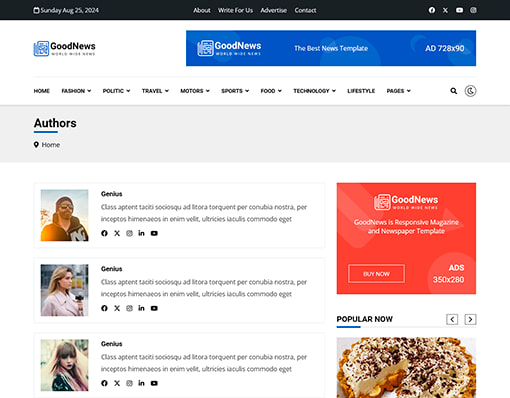Open second author's YouTube icon
The width and height of the screenshot is (510, 398).
154,308
